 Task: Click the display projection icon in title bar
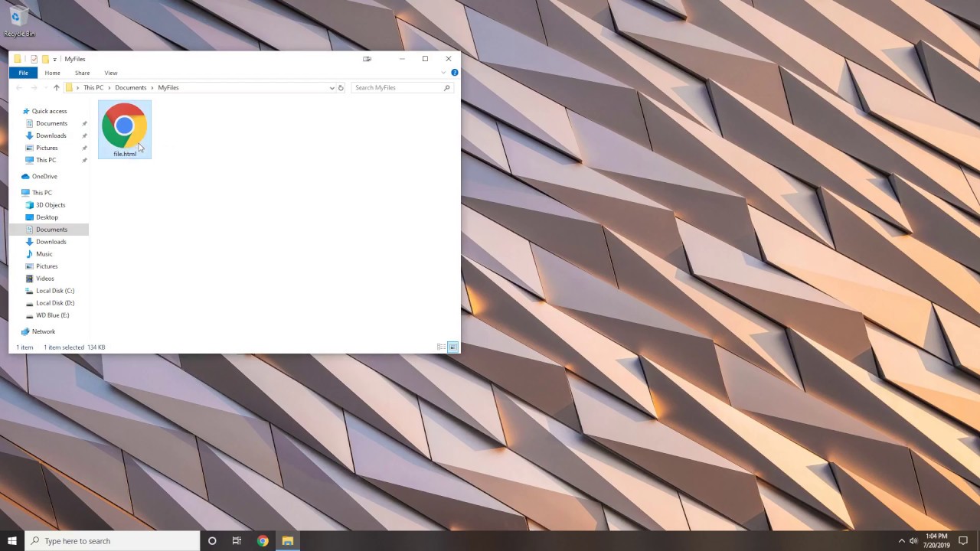pyautogui.click(x=367, y=59)
